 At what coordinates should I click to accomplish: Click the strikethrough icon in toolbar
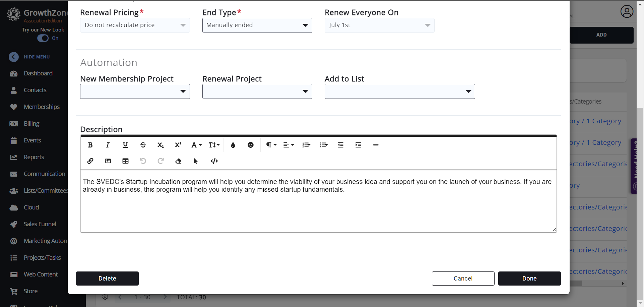coord(143,145)
